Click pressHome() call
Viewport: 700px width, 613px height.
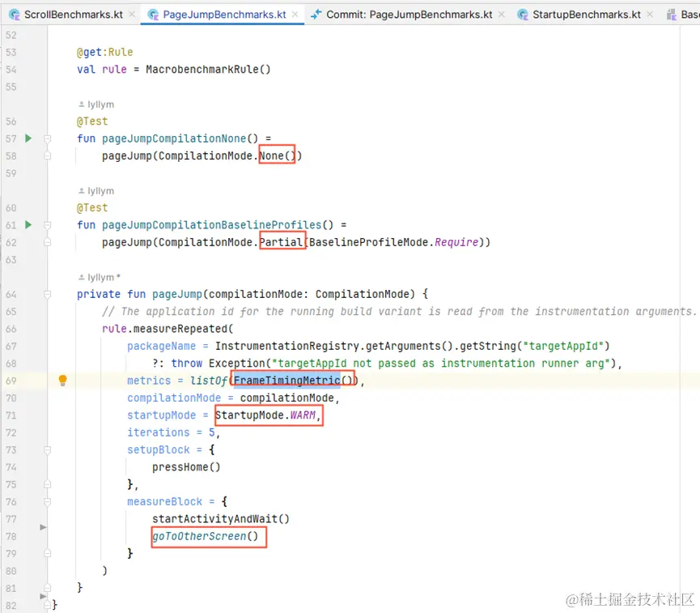point(186,467)
